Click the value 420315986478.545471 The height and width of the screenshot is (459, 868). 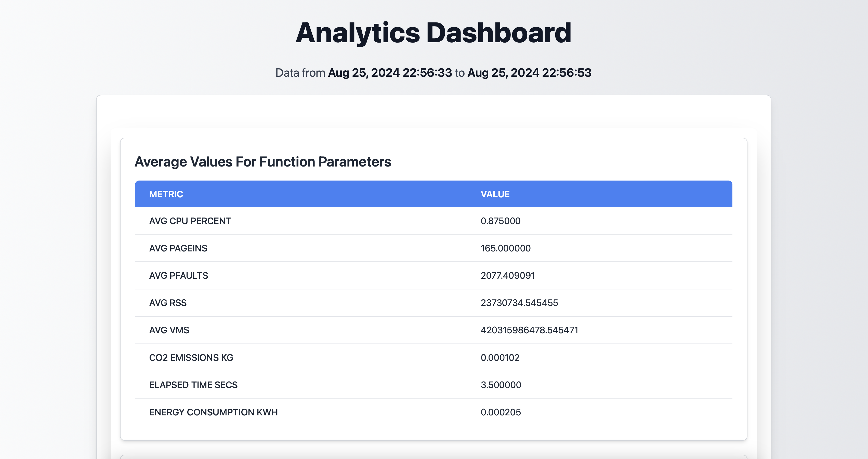pyautogui.click(x=529, y=330)
